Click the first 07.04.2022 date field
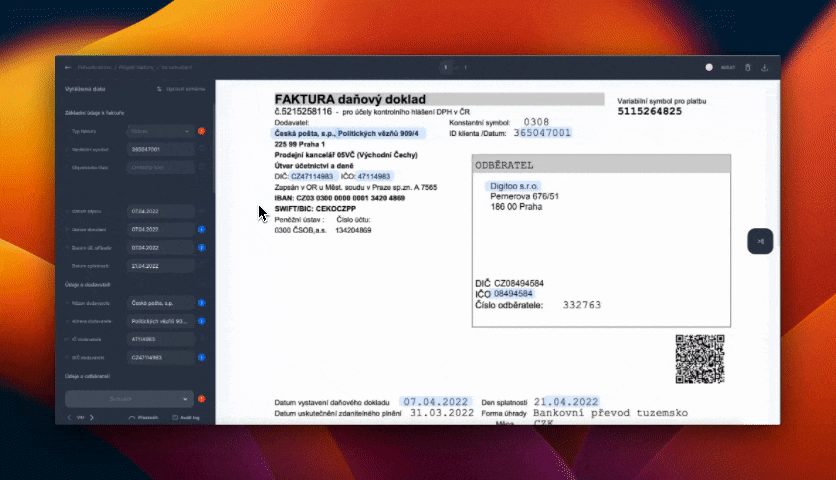 coord(160,211)
